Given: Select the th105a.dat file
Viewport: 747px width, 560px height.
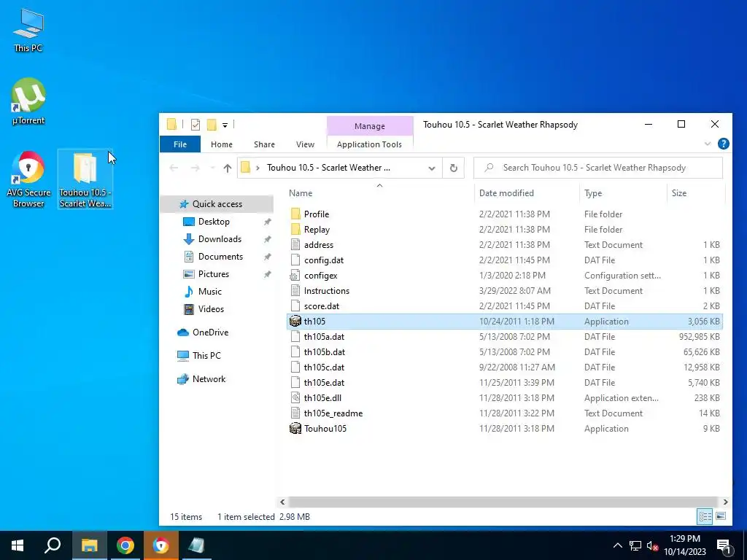Looking at the screenshot, I should click(x=504, y=337).
